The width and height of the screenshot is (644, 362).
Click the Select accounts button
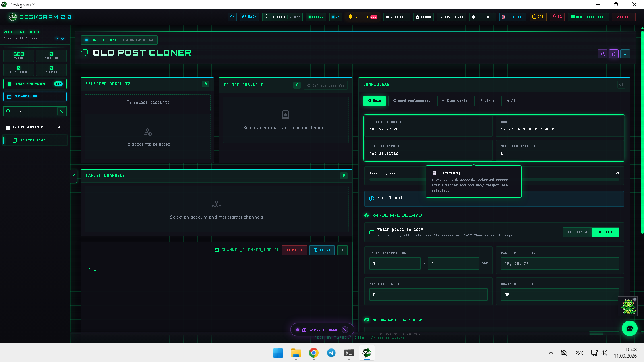147,103
